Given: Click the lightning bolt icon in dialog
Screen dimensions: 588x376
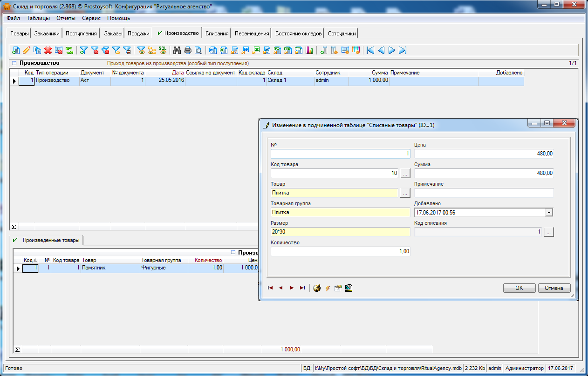Looking at the screenshot, I should click(328, 288).
